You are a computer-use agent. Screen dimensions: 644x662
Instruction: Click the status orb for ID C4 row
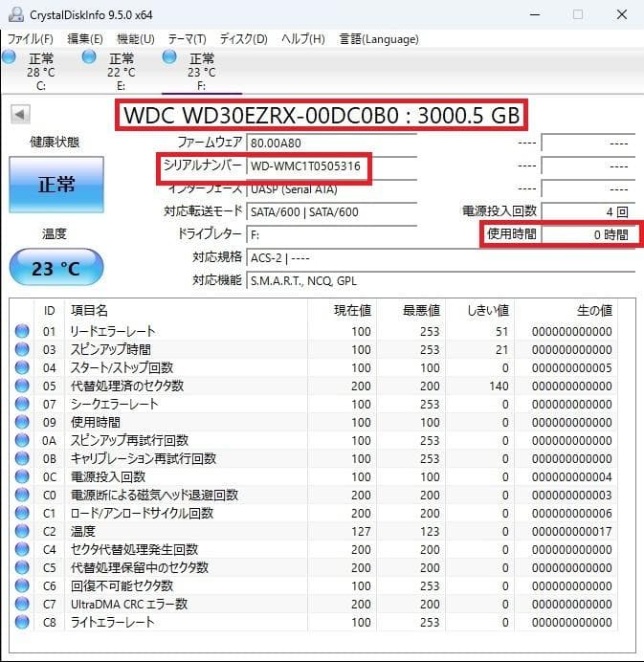(22, 549)
